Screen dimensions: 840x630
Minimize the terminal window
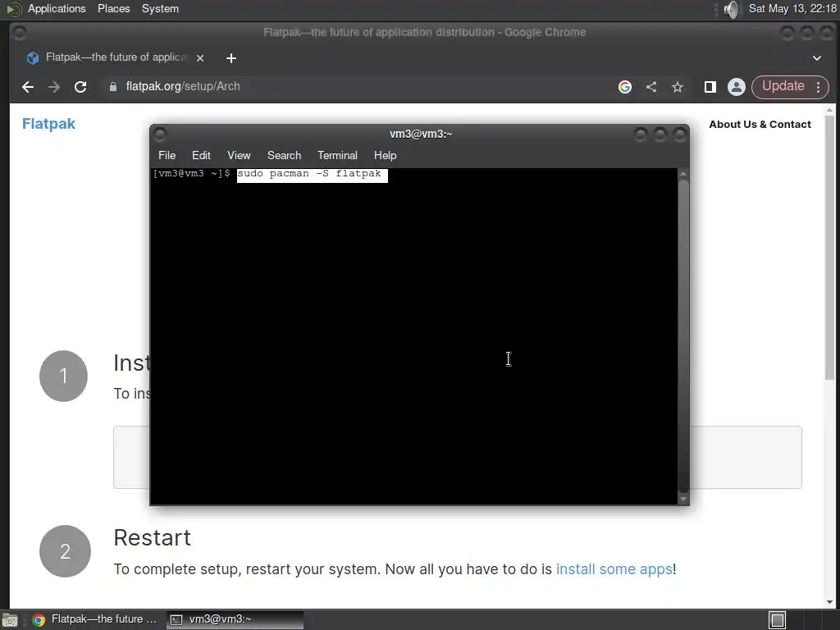pos(640,135)
